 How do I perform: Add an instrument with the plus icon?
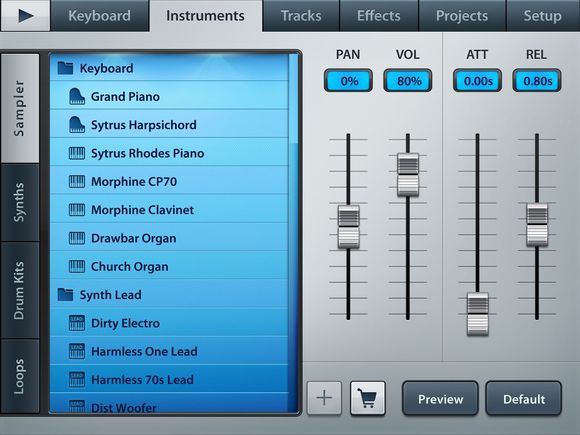324,398
